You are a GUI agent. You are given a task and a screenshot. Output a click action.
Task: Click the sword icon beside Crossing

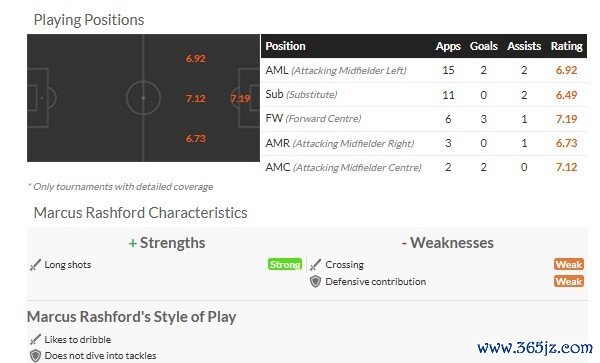pos(315,265)
